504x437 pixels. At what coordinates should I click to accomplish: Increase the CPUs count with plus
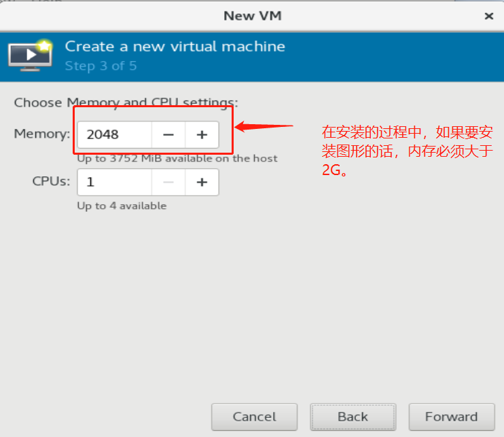pos(202,183)
